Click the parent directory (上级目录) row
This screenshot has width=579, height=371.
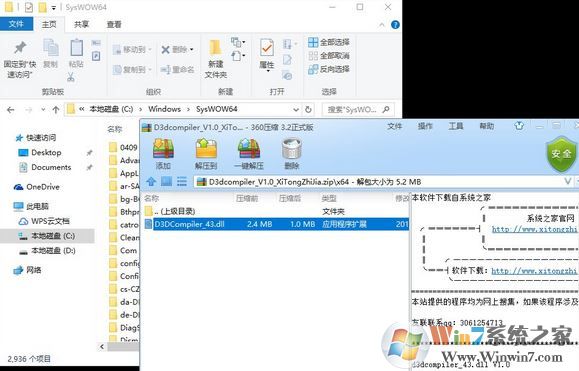click(275, 211)
